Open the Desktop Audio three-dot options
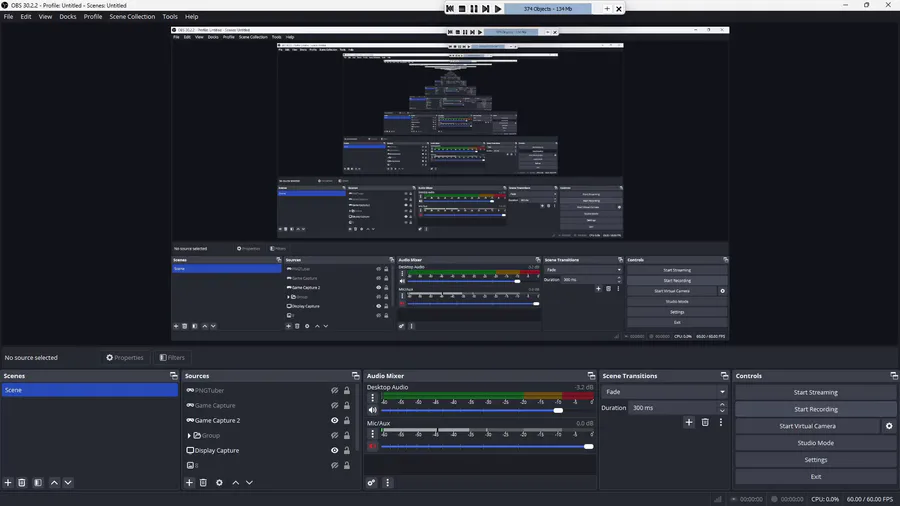Image resolution: width=900 pixels, height=506 pixels. [x=373, y=398]
